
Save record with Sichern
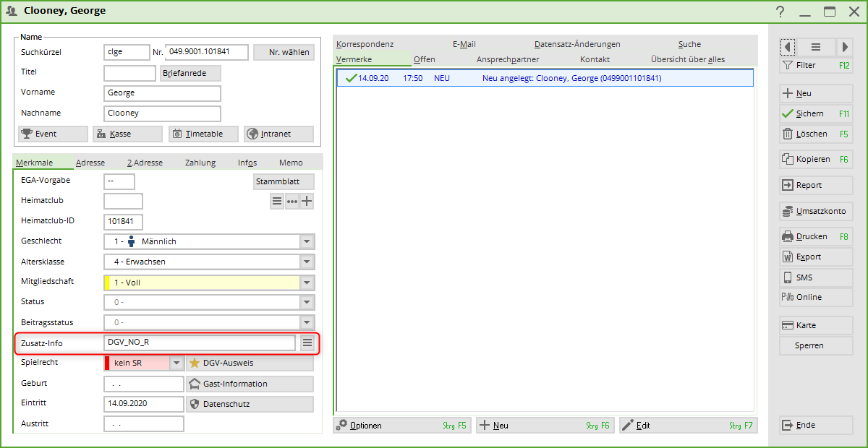click(x=815, y=113)
